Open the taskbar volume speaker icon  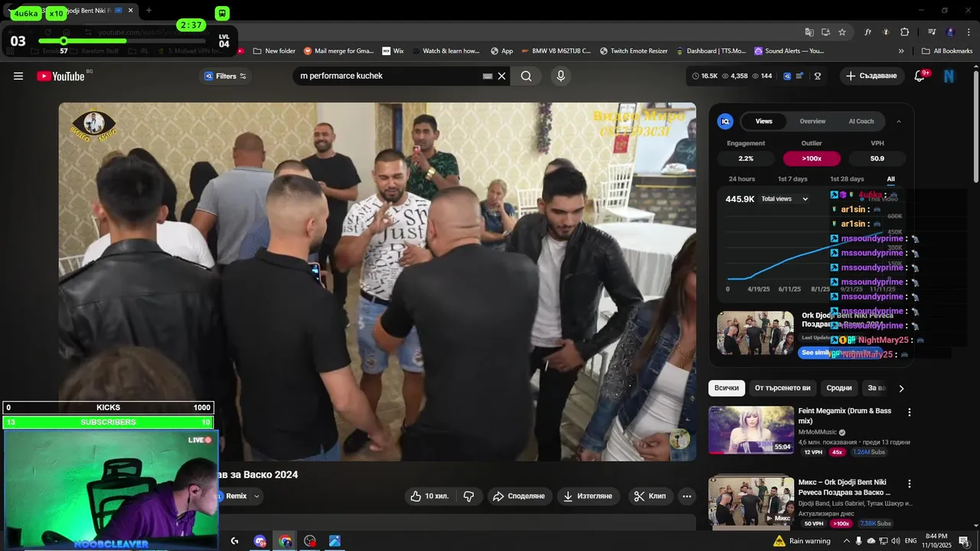(x=895, y=541)
